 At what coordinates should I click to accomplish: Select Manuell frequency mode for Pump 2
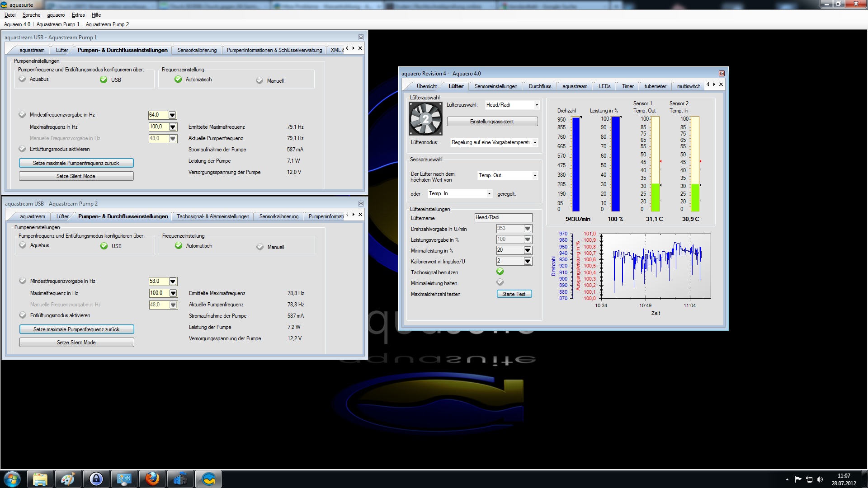coord(260,247)
